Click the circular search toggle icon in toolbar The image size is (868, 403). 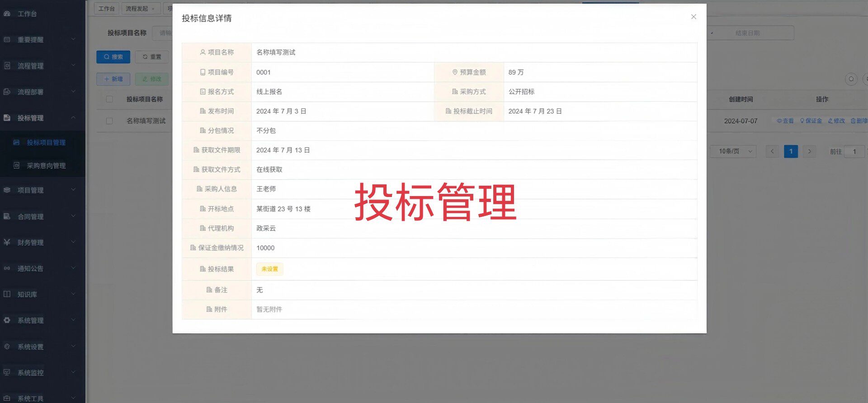coord(851,79)
